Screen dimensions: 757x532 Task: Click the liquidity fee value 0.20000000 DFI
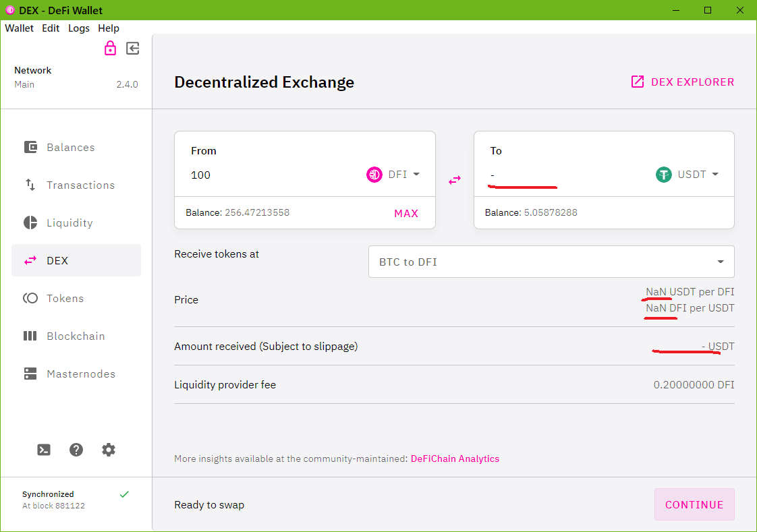coord(694,384)
